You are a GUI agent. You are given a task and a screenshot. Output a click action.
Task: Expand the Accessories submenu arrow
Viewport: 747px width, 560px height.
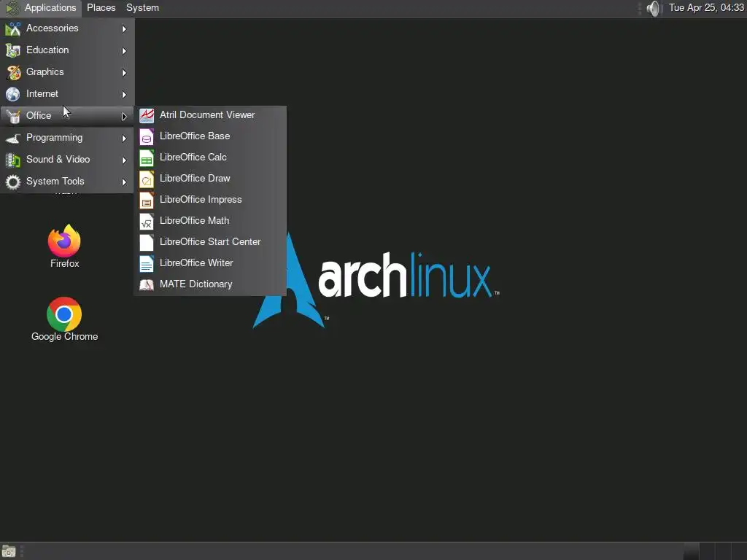124,29
